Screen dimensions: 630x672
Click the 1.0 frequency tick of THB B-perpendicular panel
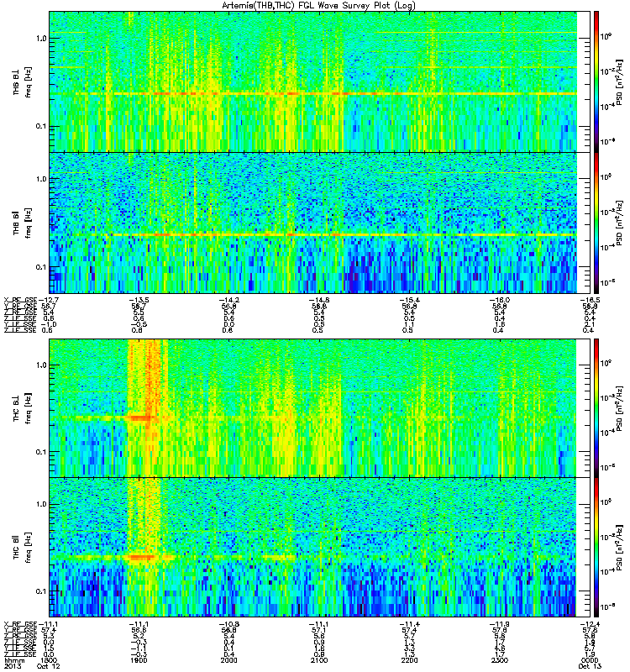click(x=41, y=38)
